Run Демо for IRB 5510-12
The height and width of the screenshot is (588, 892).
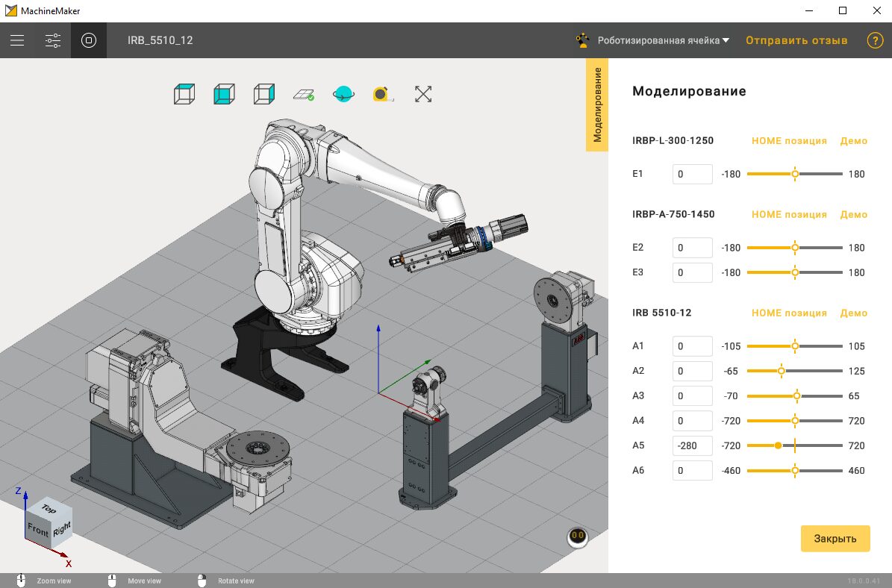coord(854,313)
